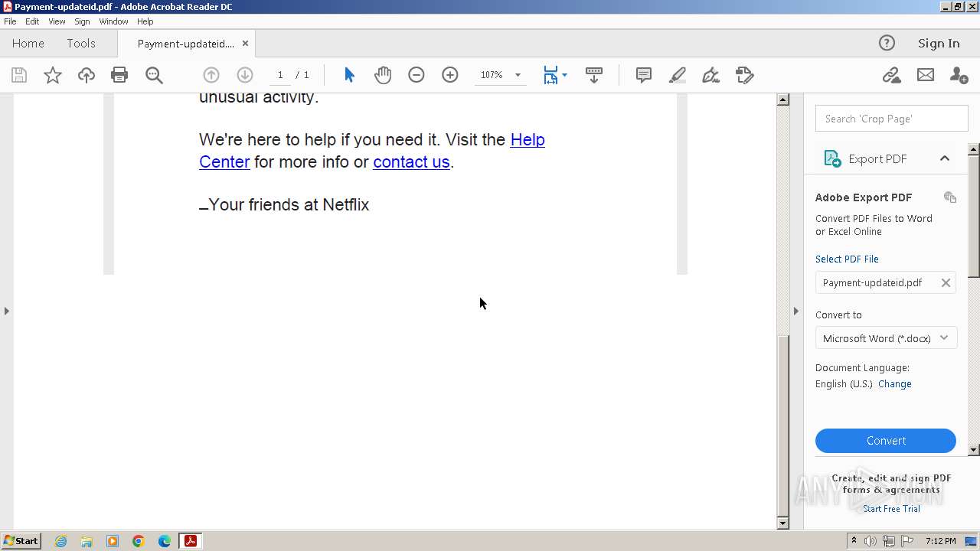Add a sticky note comment
Screen dimensions: 980x551
644,75
